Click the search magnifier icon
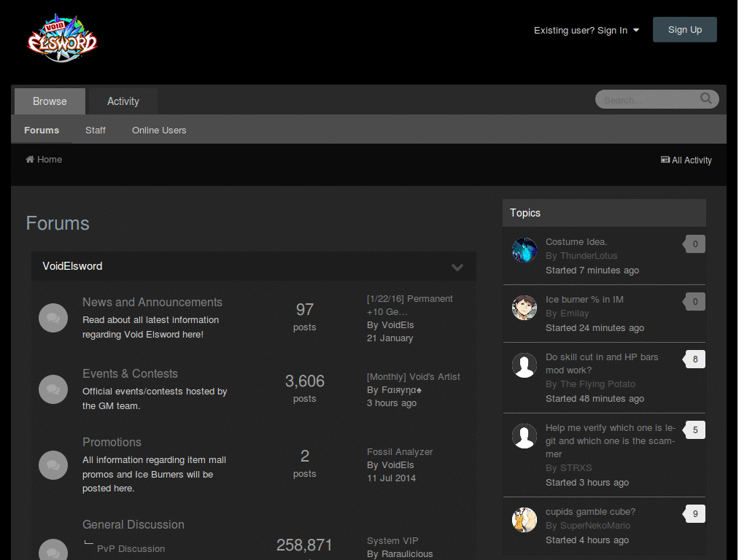Viewport: 747px width, 560px height. tap(706, 98)
